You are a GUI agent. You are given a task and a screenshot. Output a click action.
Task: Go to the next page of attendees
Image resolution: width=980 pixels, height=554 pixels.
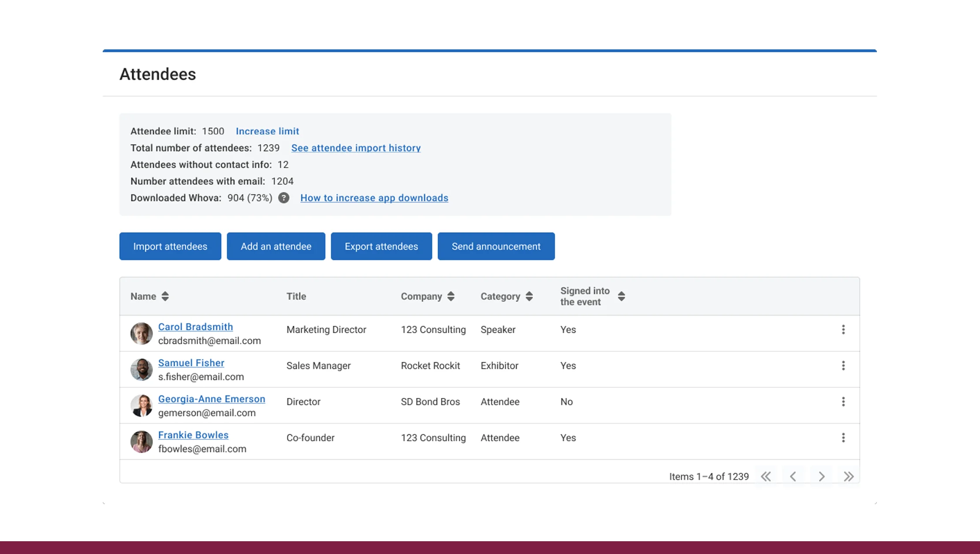point(821,476)
